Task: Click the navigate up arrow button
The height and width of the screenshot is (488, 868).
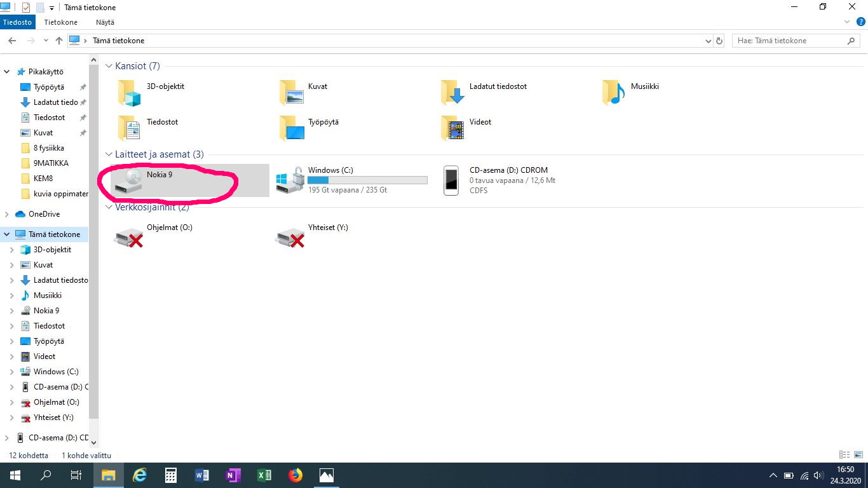Action: click(59, 41)
